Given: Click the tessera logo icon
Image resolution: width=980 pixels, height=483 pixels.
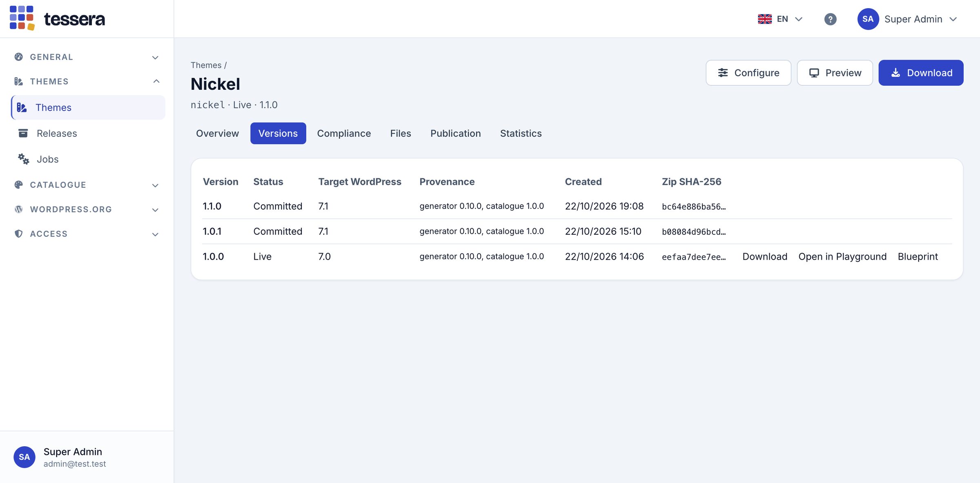Looking at the screenshot, I should point(22,18).
